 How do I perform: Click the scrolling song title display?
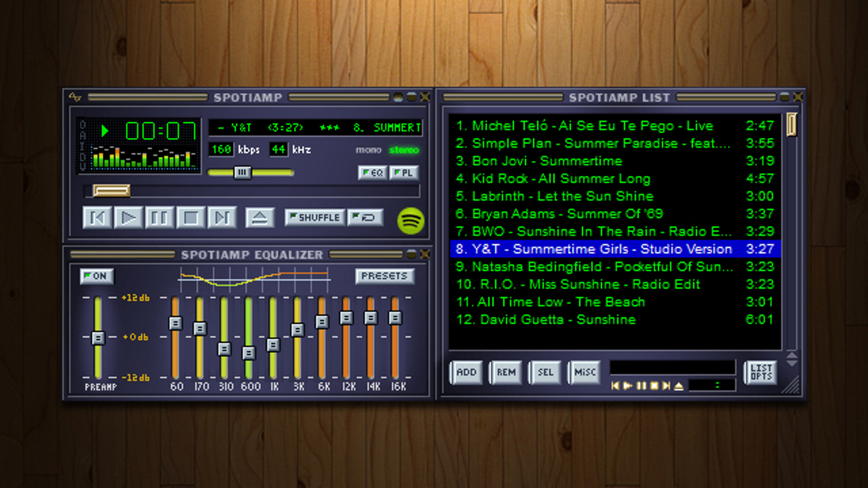coord(316,128)
